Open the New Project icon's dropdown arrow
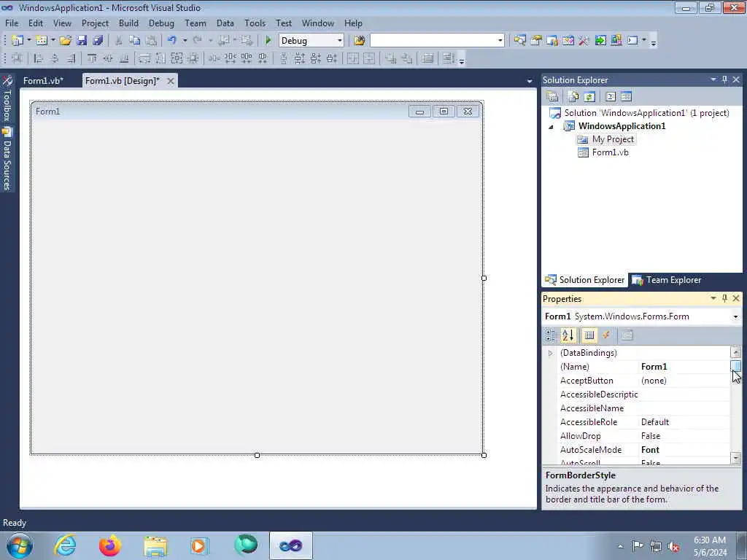 pyautogui.click(x=29, y=41)
